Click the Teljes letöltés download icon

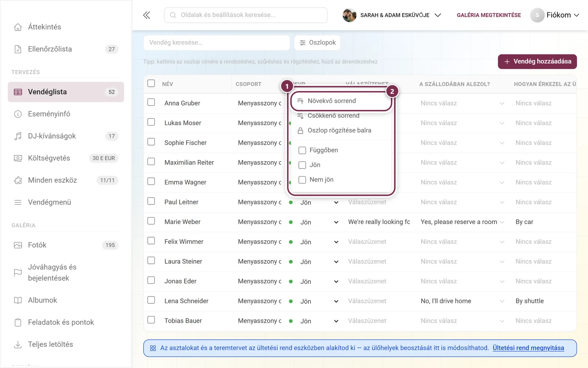click(x=18, y=345)
